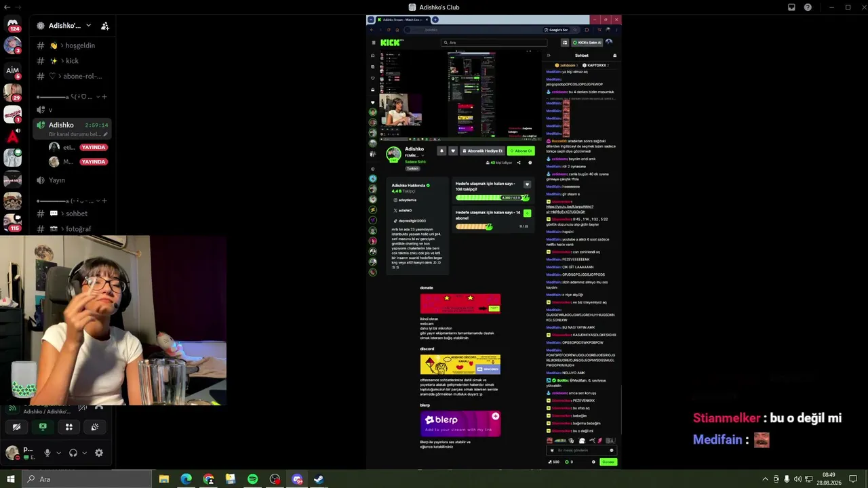Screen dimensions: 868x488
Task: Open the abone-rol text channel
Action: 73,77
